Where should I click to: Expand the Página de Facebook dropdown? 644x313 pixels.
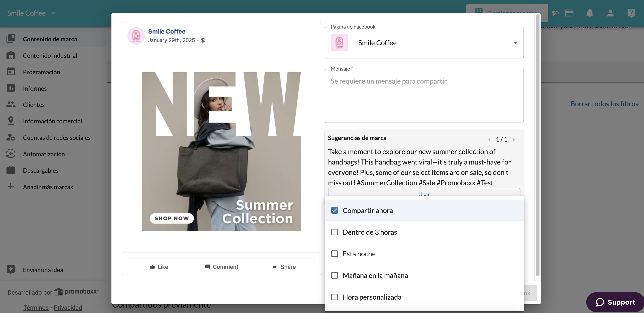pos(424,43)
